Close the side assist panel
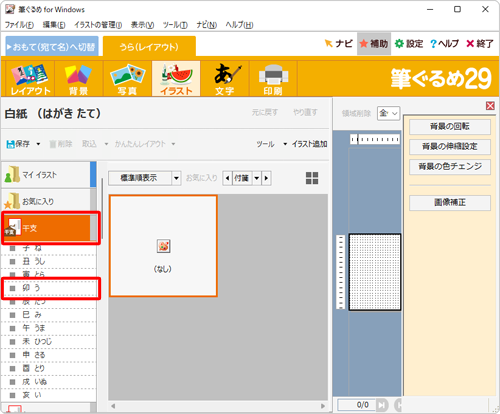 pyautogui.click(x=490, y=106)
